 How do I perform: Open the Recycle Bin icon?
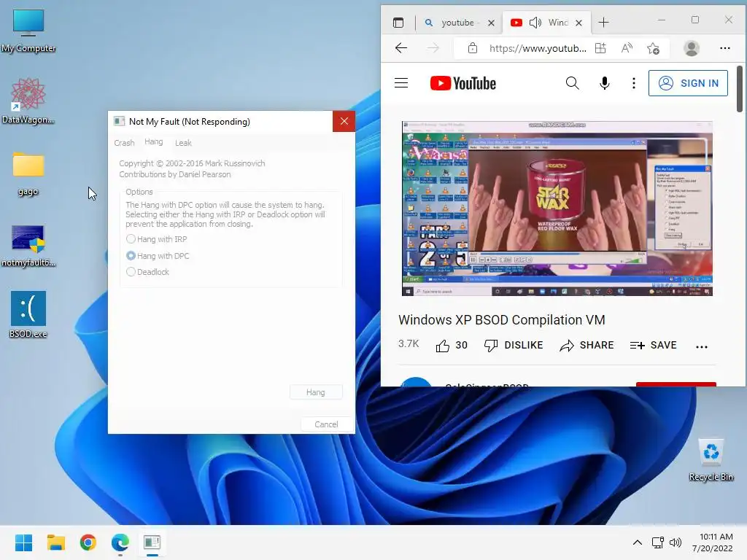(711, 460)
